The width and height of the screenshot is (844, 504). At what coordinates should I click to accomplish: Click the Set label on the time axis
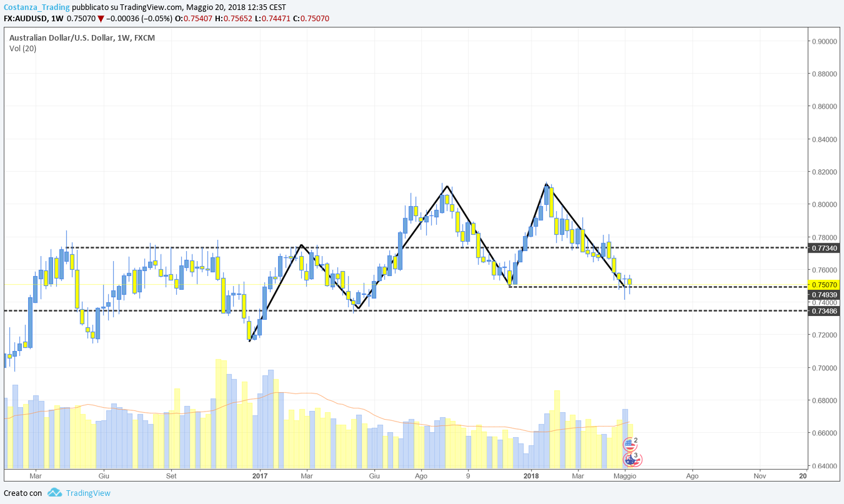point(171,476)
